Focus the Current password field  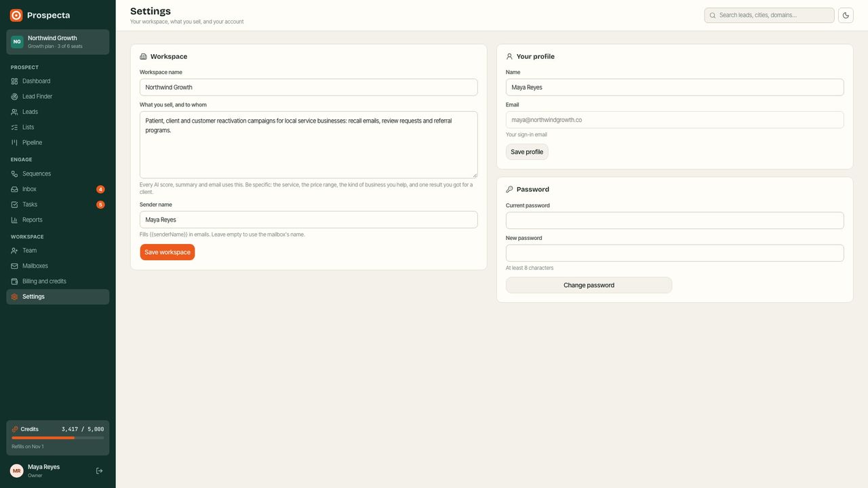click(x=675, y=220)
